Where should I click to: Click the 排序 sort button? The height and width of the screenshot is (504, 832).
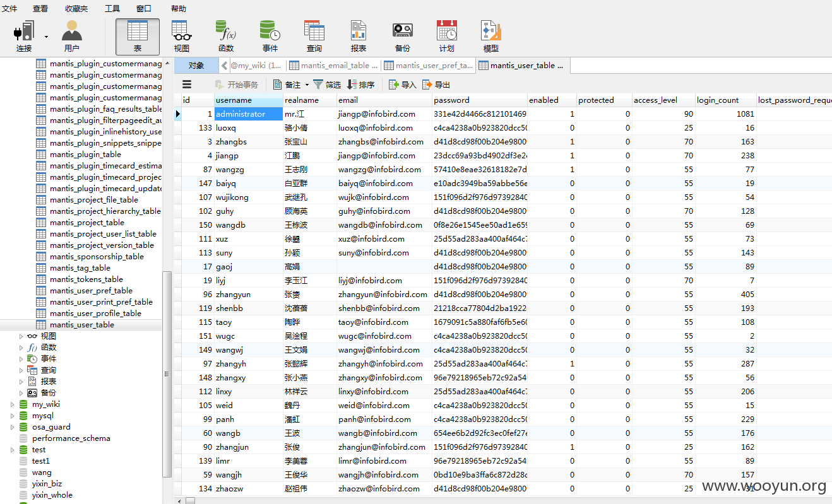[360, 85]
